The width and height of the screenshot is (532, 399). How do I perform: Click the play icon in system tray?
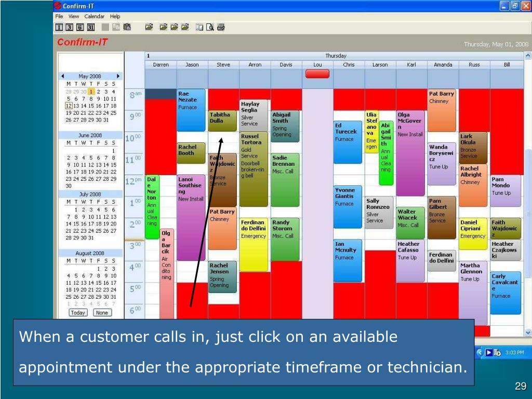pyautogui.click(x=489, y=353)
